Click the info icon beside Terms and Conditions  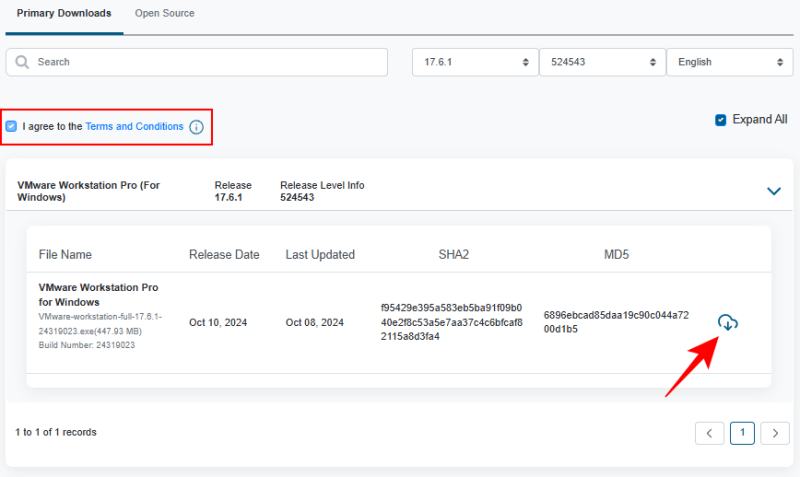196,127
